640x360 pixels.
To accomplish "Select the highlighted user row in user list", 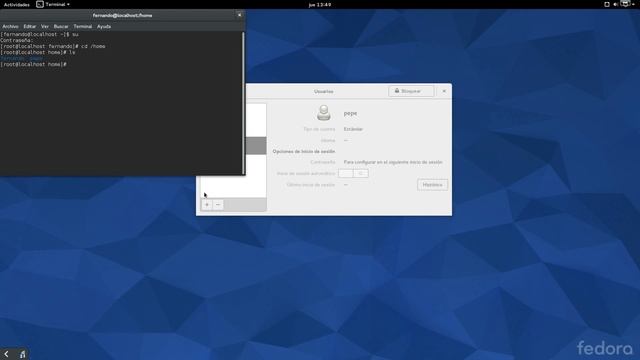I will pos(256,146).
